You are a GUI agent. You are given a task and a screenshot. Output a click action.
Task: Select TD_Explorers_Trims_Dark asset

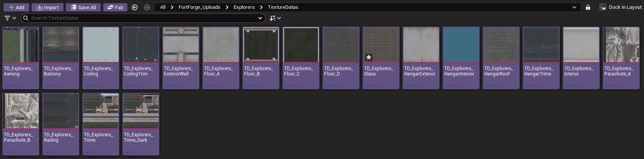pos(141,124)
